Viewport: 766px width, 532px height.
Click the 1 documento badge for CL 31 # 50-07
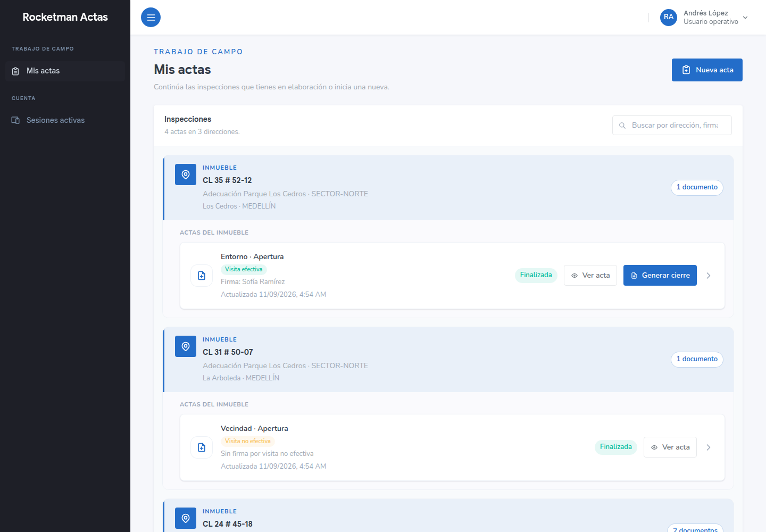(x=697, y=359)
